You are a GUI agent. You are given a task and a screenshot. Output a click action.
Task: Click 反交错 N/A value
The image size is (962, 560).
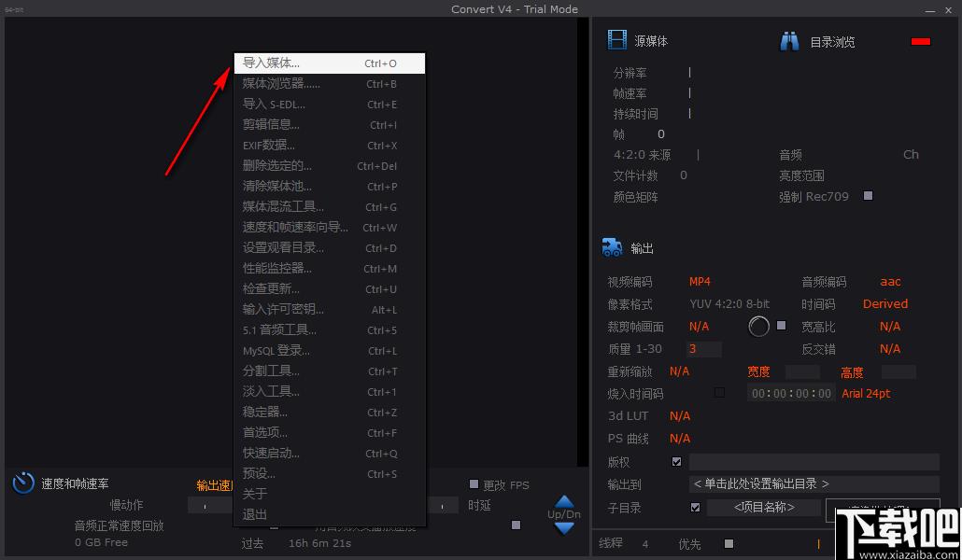pyautogui.click(x=889, y=348)
